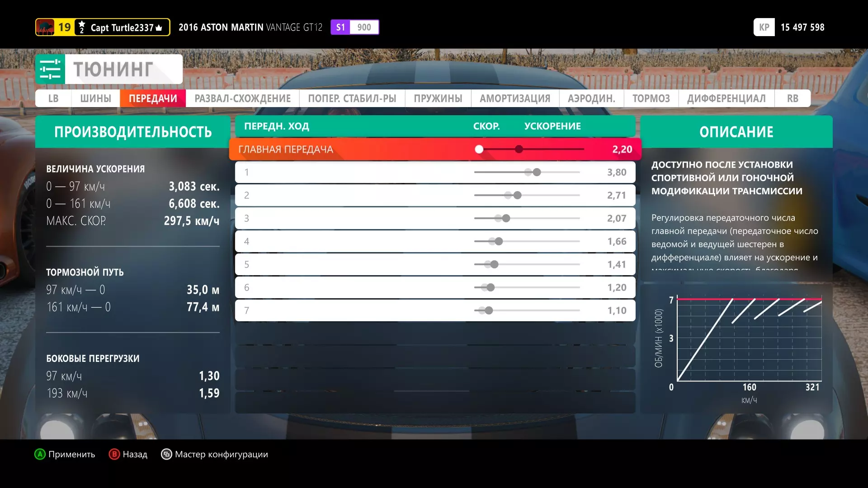Screen dimensions: 868x488
Task: Click the 1st gear ratio slider
Action: pyautogui.click(x=537, y=172)
